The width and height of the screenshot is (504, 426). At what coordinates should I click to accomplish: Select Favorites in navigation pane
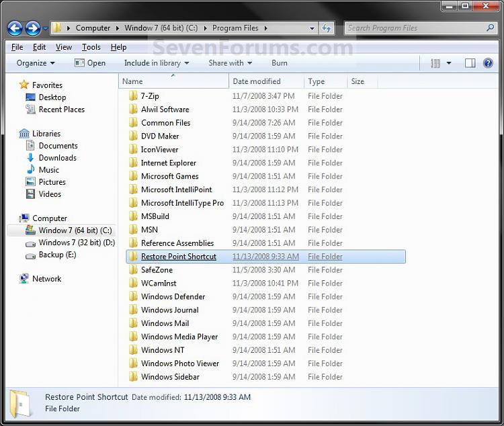pos(41,85)
